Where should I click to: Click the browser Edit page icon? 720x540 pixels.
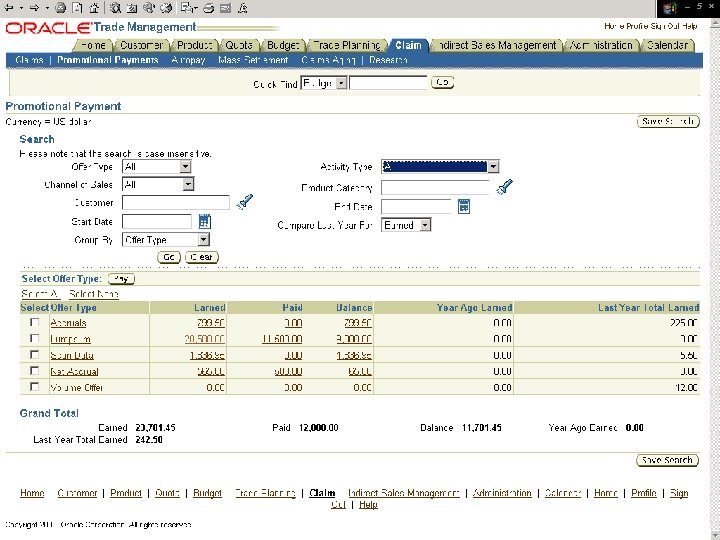tap(225, 8)
